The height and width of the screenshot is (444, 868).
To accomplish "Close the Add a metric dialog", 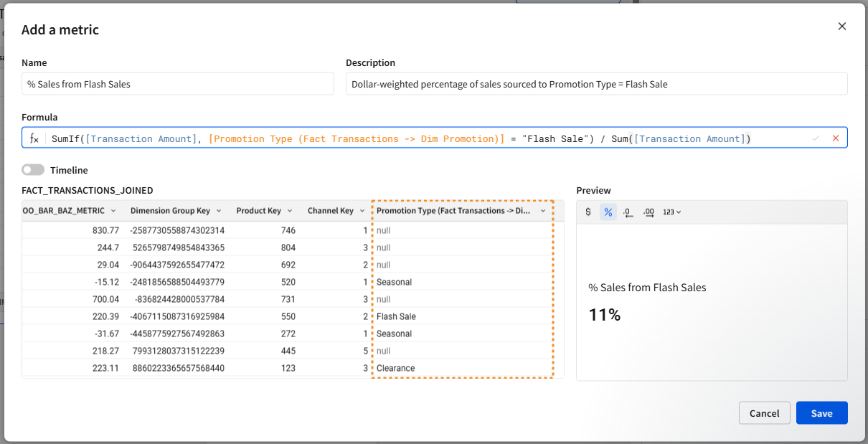I will click(x=842, y=27).
